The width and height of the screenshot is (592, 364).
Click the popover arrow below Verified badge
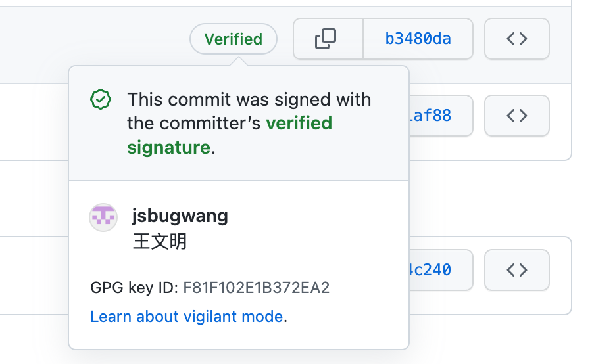(x=239, y=61)
